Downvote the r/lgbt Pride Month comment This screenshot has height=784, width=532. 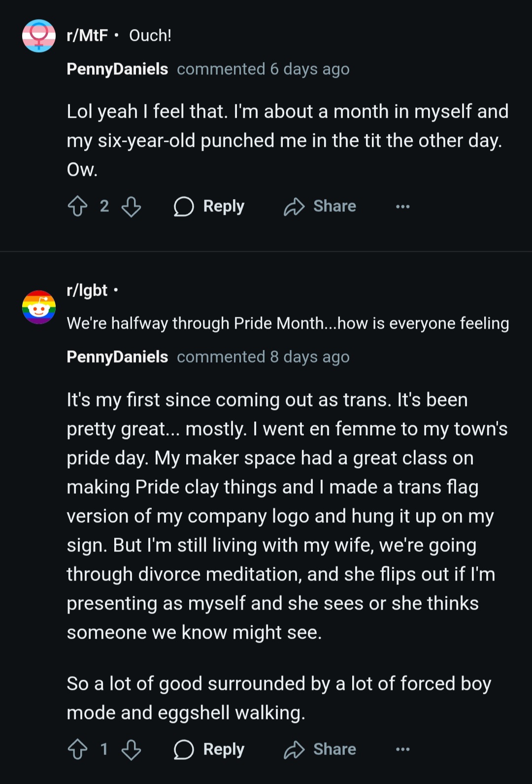tap(131, 750)
